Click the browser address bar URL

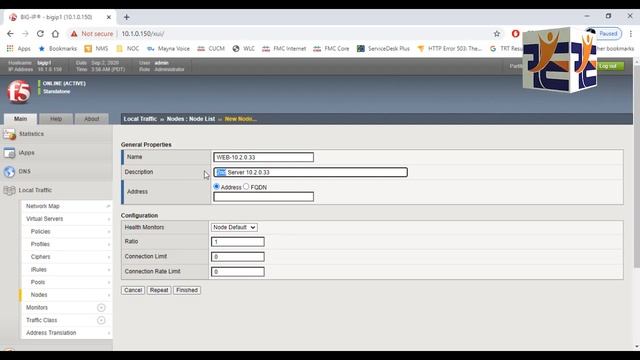click(x=143, y=34)
